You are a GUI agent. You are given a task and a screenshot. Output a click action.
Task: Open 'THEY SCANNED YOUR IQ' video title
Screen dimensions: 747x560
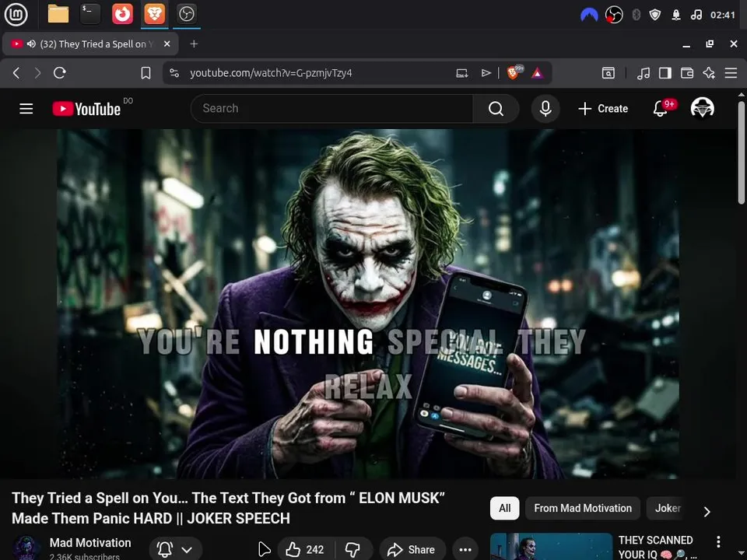658,547
